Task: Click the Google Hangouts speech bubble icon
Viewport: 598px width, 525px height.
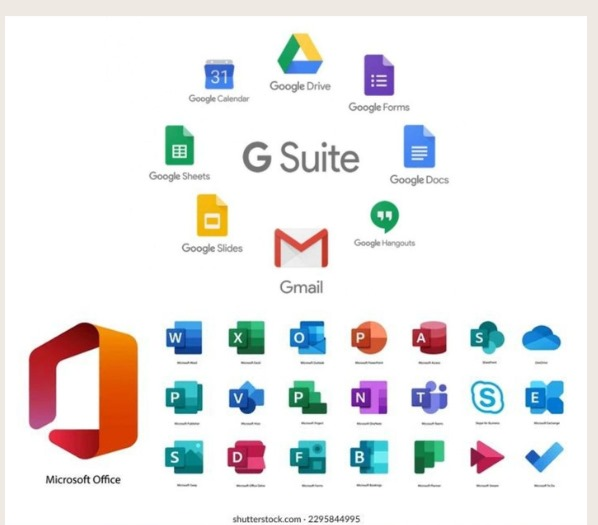Action: pos(384,217)
